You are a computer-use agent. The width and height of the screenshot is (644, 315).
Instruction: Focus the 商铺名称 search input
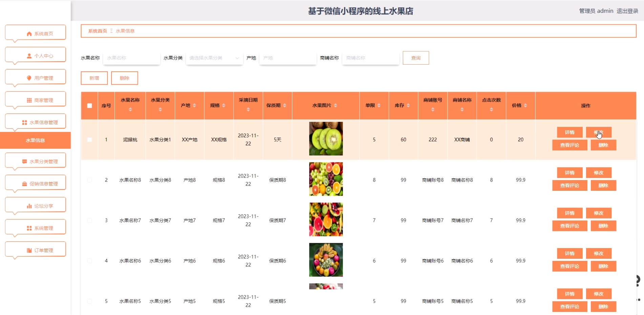[371, 58]
